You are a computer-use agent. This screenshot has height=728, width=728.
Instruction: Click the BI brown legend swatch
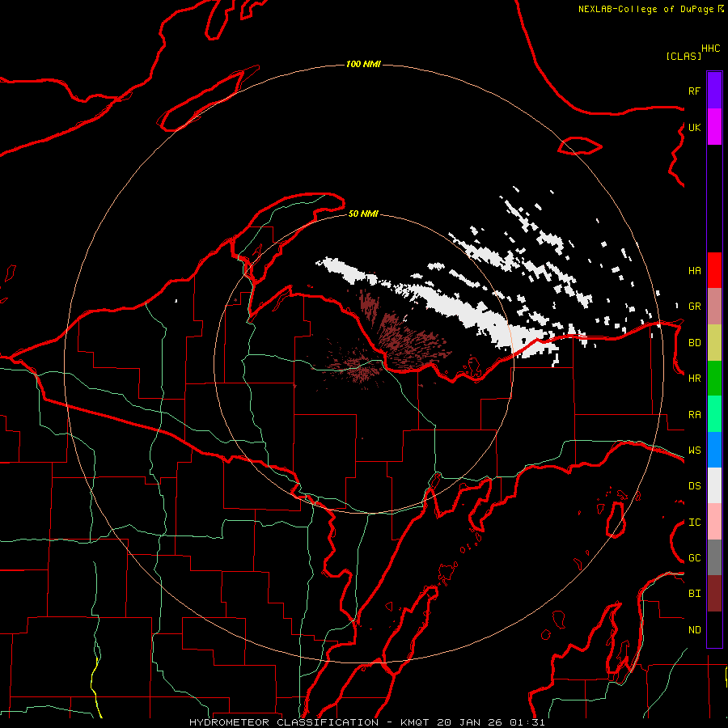click(714, 594)
